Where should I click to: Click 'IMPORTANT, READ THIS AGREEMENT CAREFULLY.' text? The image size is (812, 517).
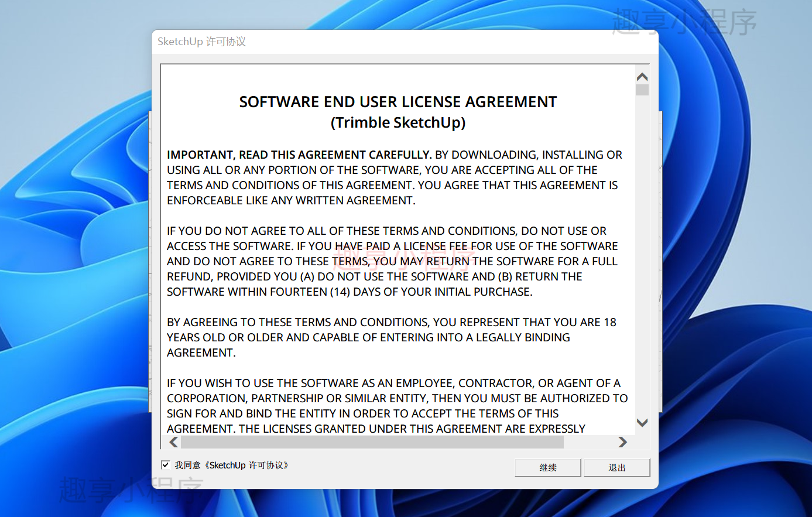point(299,155)
